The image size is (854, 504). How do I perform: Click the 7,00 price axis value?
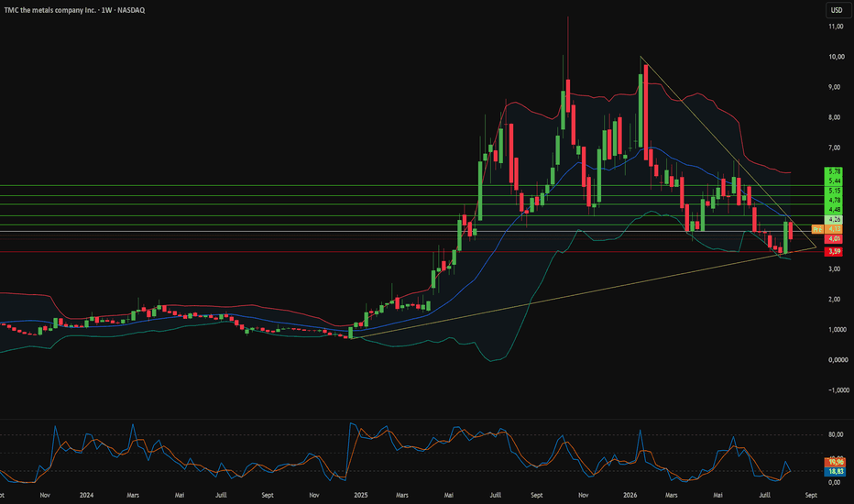point(835,148)
